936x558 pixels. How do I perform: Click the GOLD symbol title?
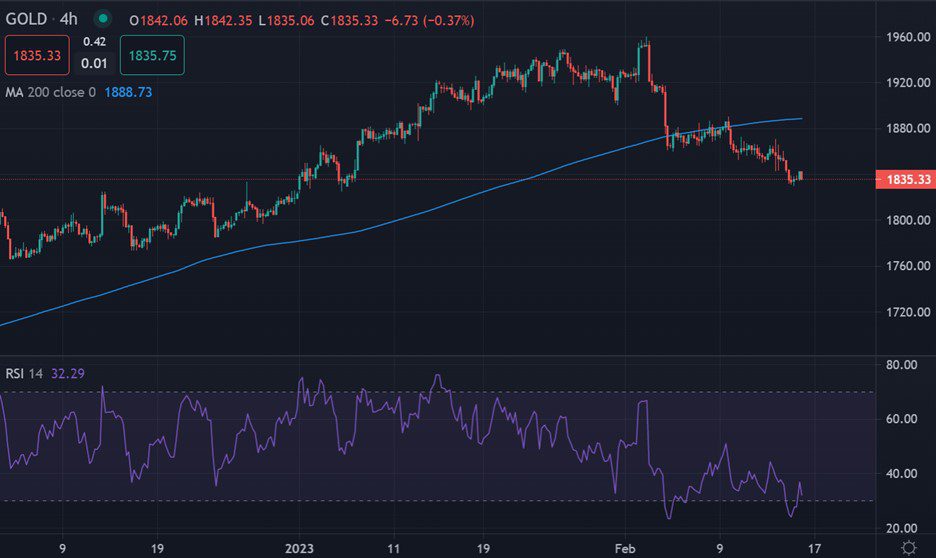[x=26, y=19]
